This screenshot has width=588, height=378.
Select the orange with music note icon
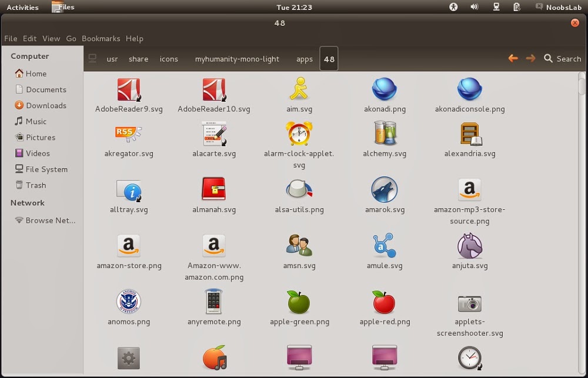coord(215,357)
